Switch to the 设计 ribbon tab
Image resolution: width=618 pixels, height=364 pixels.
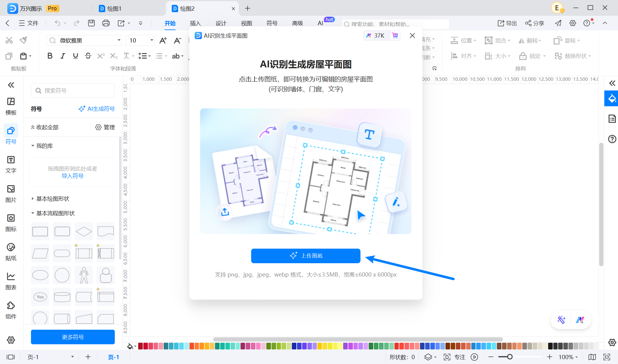coord(221,23)
